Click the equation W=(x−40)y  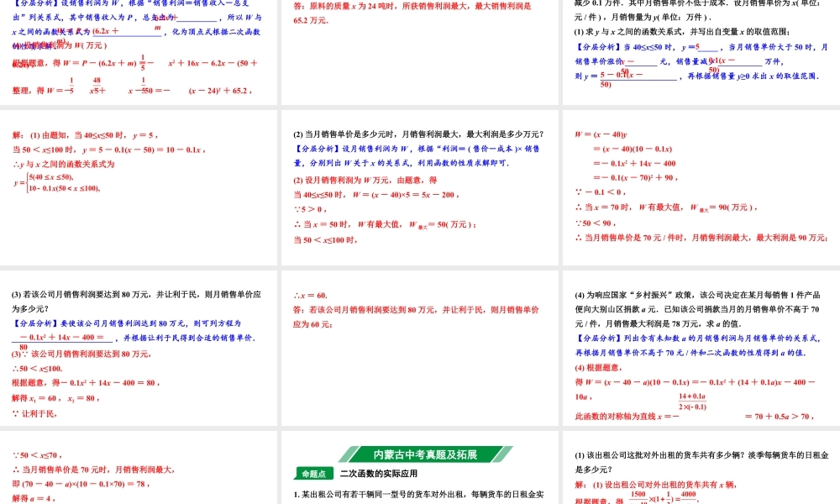click(x=601, y=134)
